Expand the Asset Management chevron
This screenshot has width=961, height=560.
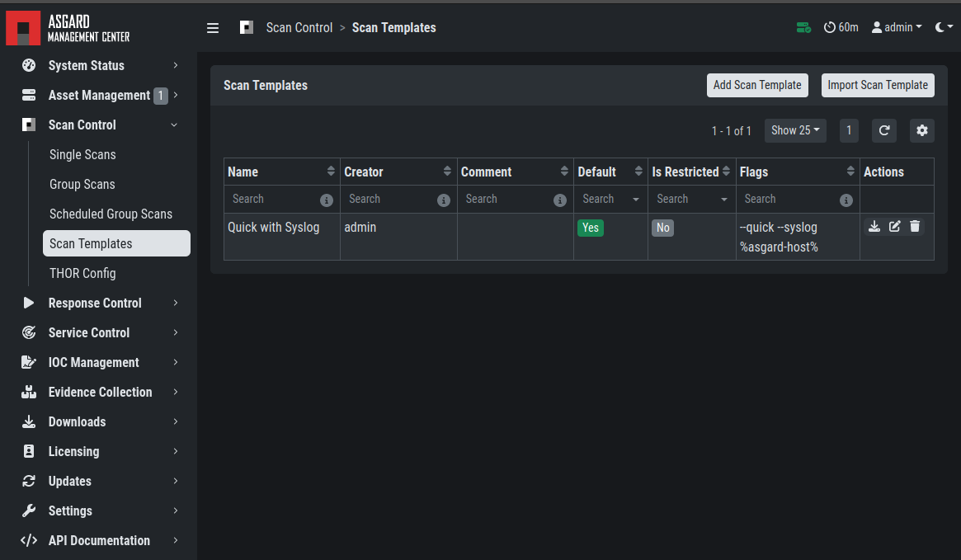coord(175,95)
